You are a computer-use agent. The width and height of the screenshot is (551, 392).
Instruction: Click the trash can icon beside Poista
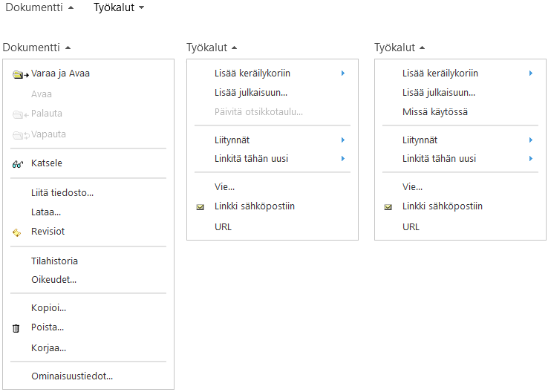click(x=16, y=328)
